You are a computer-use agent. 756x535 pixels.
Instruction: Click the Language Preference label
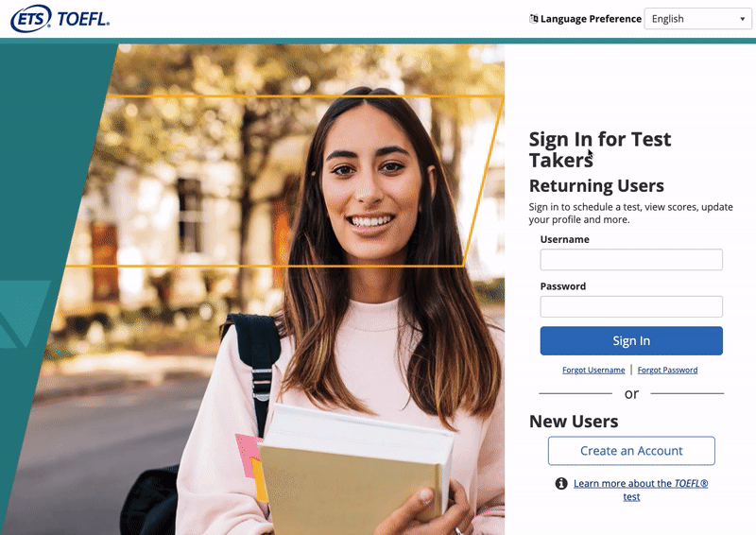coord(591,19)
